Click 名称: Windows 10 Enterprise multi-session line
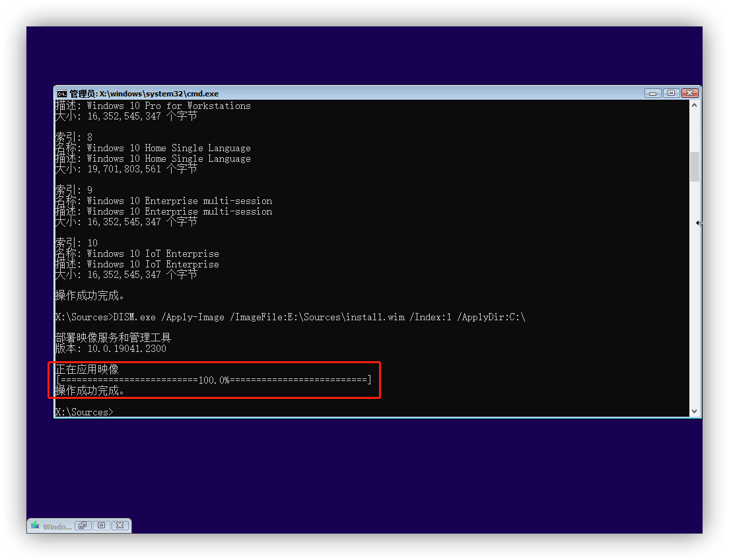729x560 pixels. (164, 201)
